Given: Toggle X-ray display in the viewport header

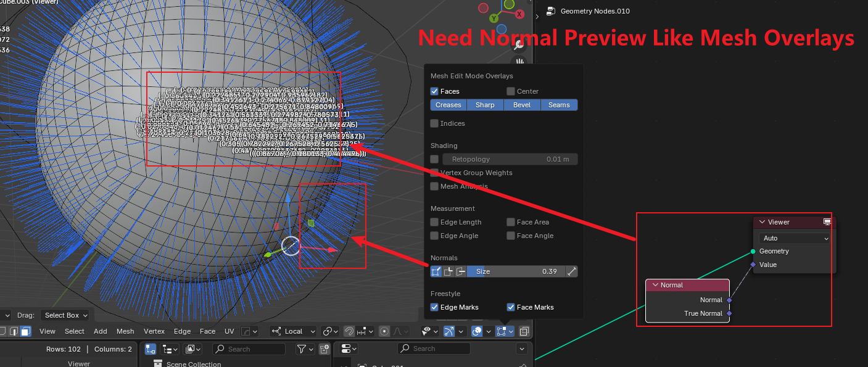Looking at the screenshot, I should pos(524,331).
